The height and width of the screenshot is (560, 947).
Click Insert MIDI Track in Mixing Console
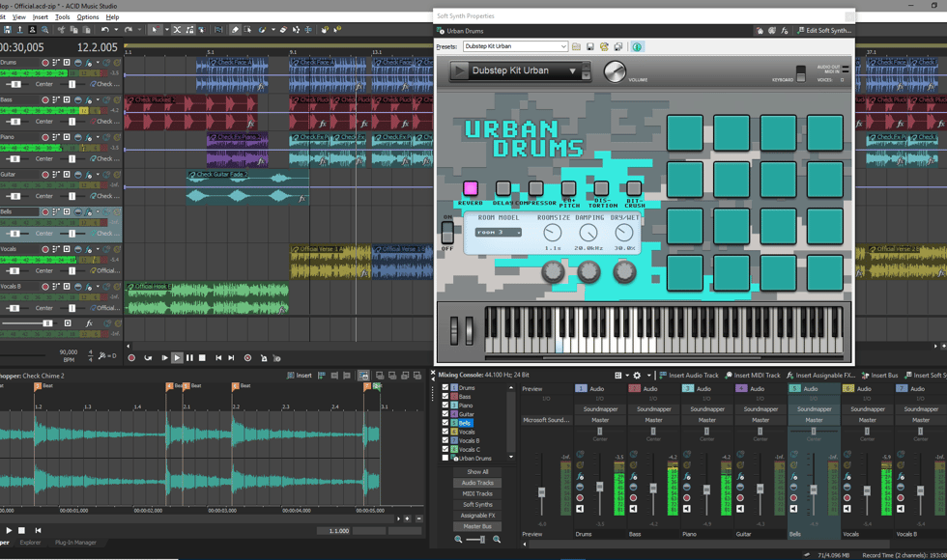pyautogui.click(x=753, y=376)
